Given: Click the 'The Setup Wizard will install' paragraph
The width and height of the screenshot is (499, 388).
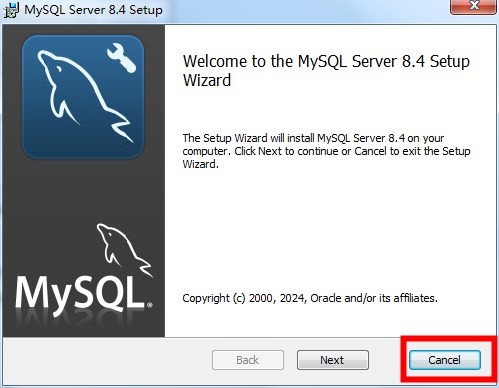Looking at the screenshot, I should coord(326,151).
